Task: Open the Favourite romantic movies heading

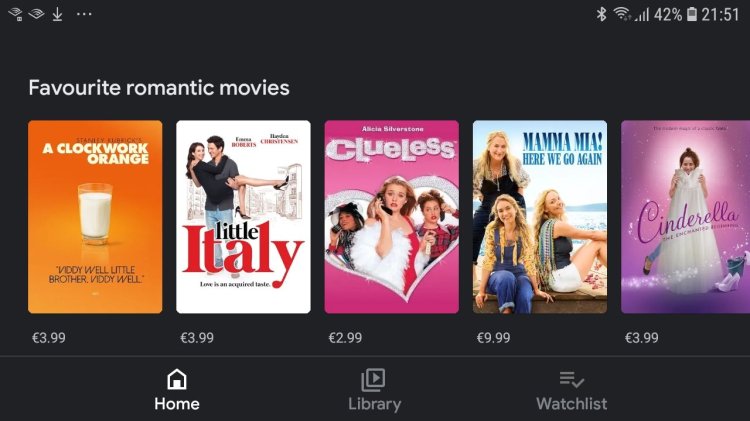Action: (159, 88)
